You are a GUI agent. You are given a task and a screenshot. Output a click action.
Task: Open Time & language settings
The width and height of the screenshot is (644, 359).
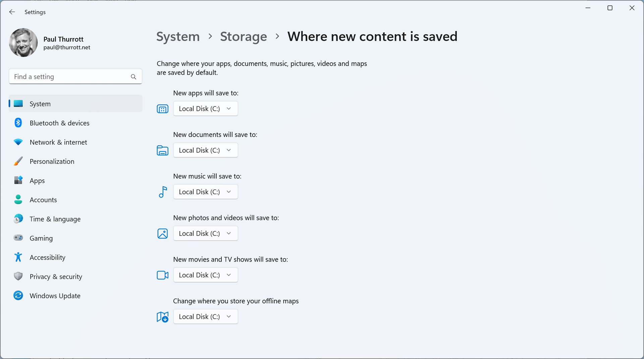[55, 219]
